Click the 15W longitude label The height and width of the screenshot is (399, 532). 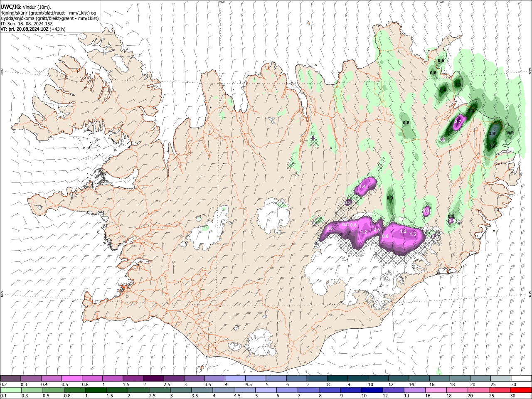pos(440,2)
